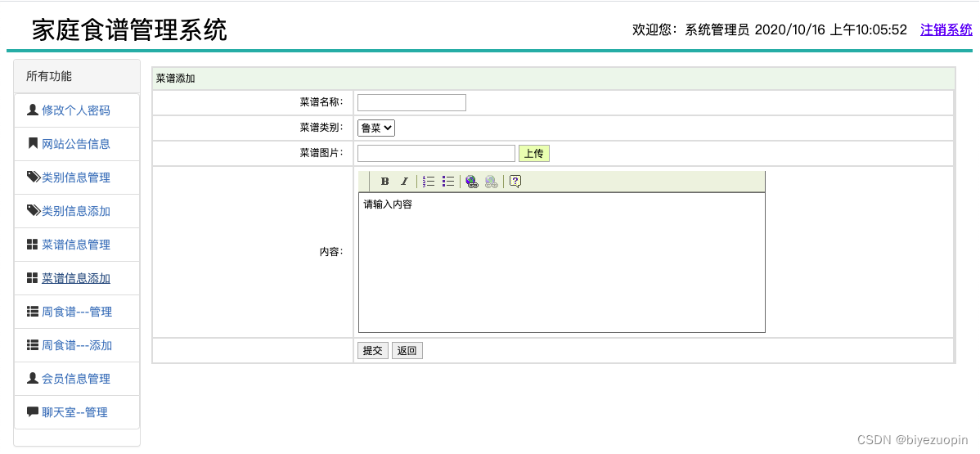Image resolution: width=980 pixels, height=454 pixels.
Task: Open 网站公告信息 in the sidebar
Action: coord(76,144)
